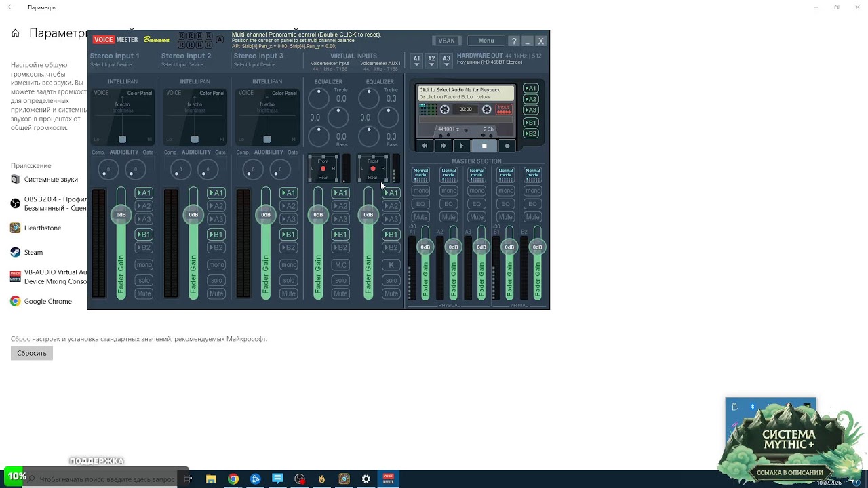Image resolution: width=868 pixels, height=488 pixels.
Task: Stop the cassette recorder
Action: pyautogui.click(x=484, y=146)
